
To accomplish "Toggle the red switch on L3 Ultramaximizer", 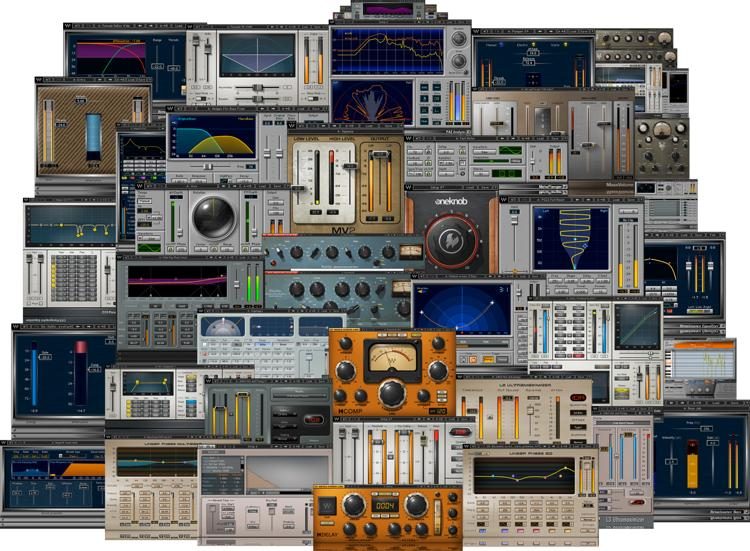I will tap(637, 502).
